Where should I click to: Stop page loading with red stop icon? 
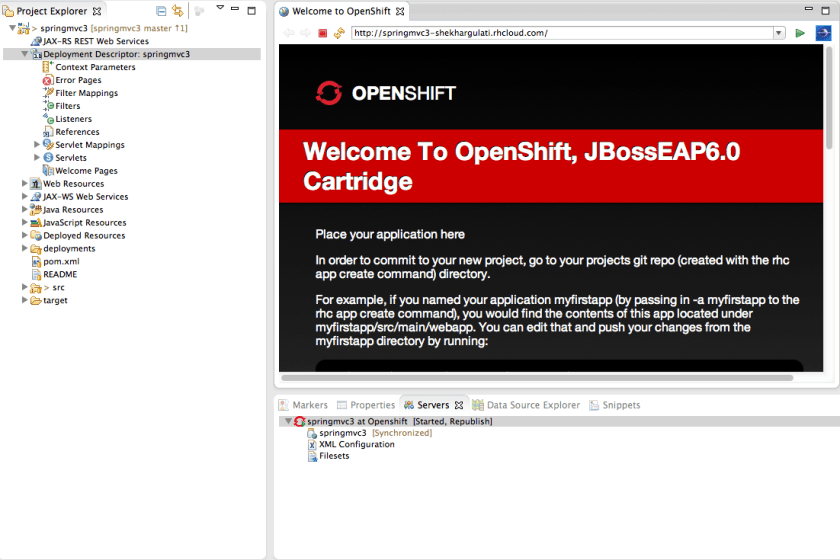tap(323, 33)
